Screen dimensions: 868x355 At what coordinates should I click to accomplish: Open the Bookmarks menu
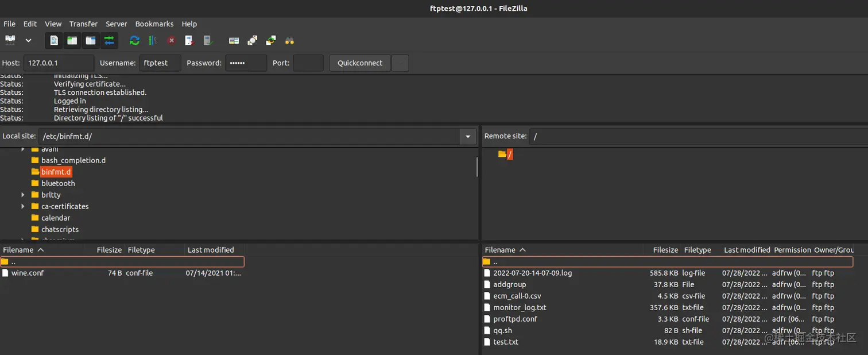(x=154, y=24)
